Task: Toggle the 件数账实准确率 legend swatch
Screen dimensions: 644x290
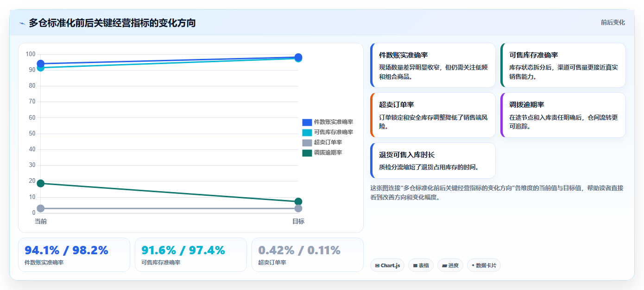Action: 307,122
